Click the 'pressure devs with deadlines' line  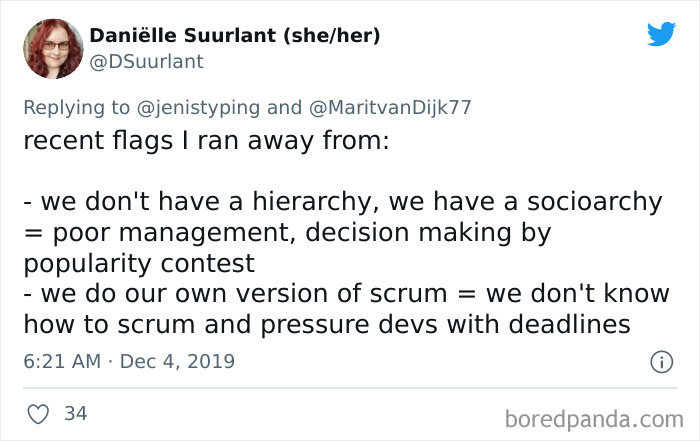pos(445,325)
